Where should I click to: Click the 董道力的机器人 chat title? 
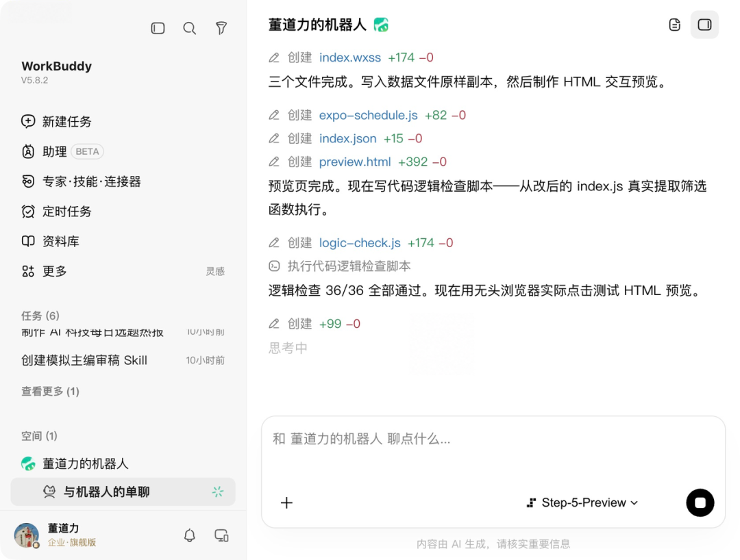pos(317,25)
